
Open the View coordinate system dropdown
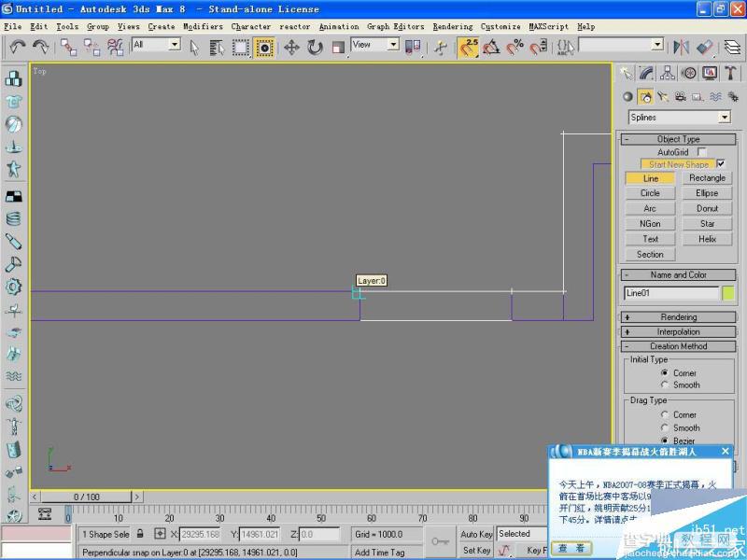(393, 44)
